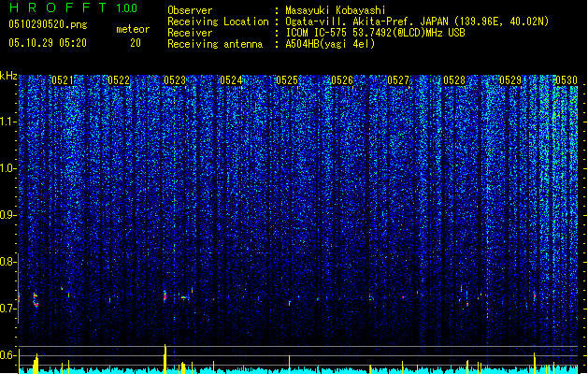Click the red meteor echo at 0523
588x374 pixels.
tap(165, 296)
